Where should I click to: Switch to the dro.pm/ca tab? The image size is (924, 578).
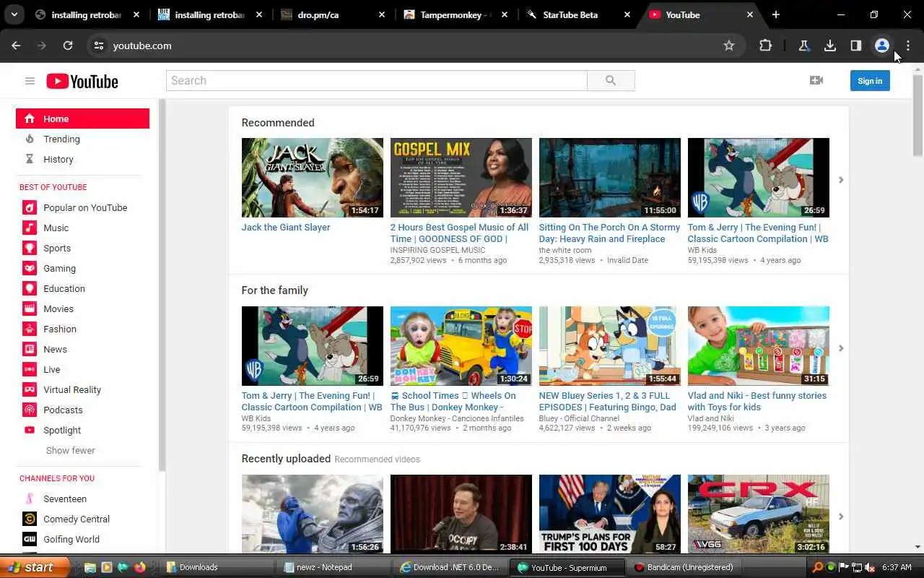click(x=333, y=14)
